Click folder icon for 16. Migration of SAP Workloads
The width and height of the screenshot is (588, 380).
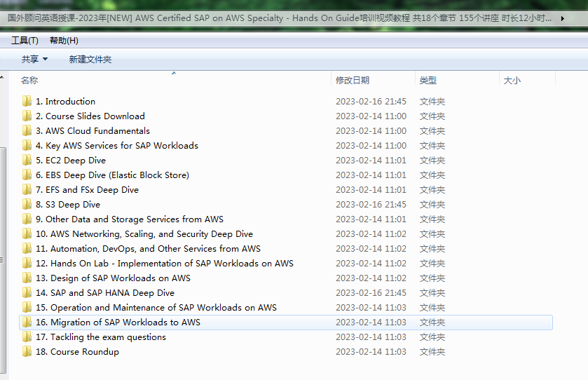point(27,323)
